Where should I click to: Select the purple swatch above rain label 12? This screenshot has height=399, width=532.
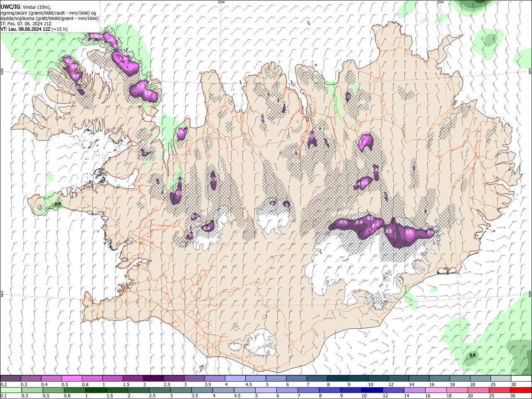[394, 390]
